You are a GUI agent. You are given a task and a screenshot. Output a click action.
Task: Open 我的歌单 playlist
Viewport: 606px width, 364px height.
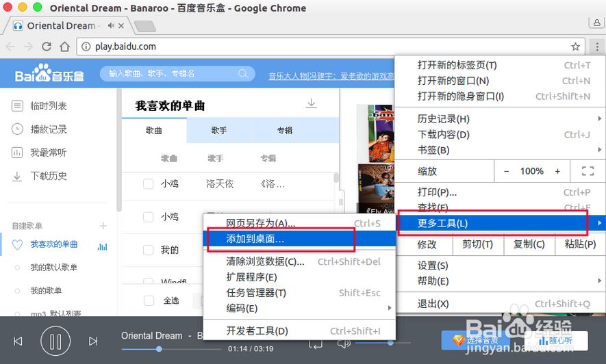tap(46, 291)
